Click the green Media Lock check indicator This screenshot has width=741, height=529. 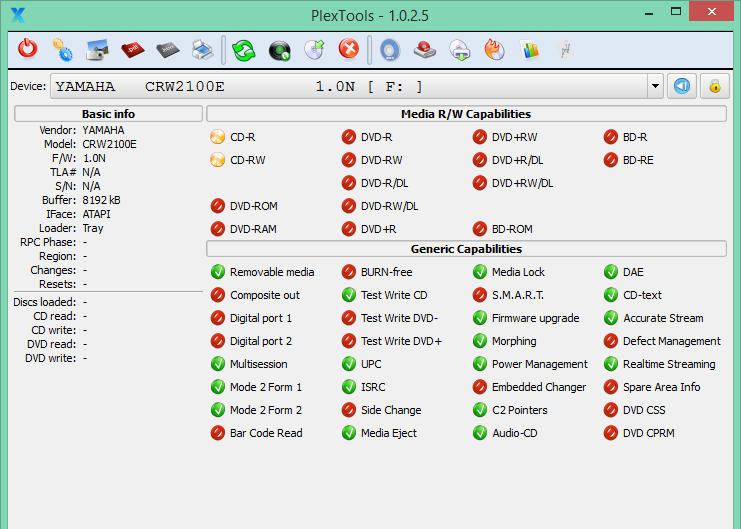click(x=480, y=272)
